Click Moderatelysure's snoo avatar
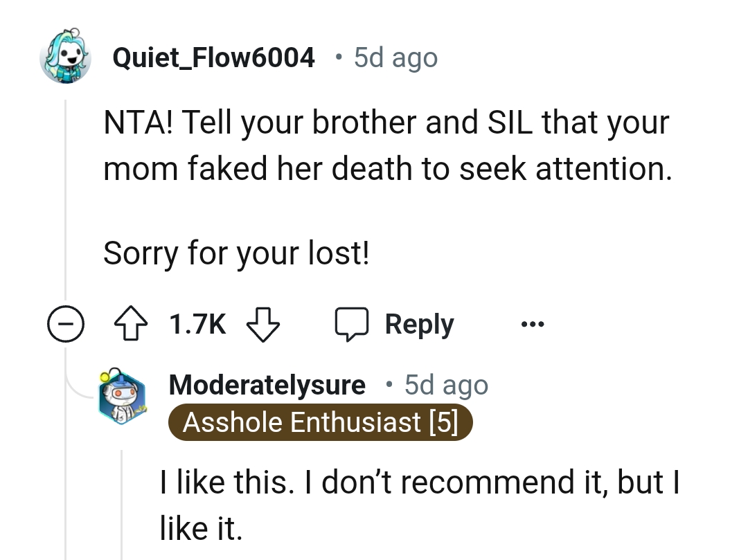The height and width of the screenshot is (560, 748). click(x=123, y=397)
